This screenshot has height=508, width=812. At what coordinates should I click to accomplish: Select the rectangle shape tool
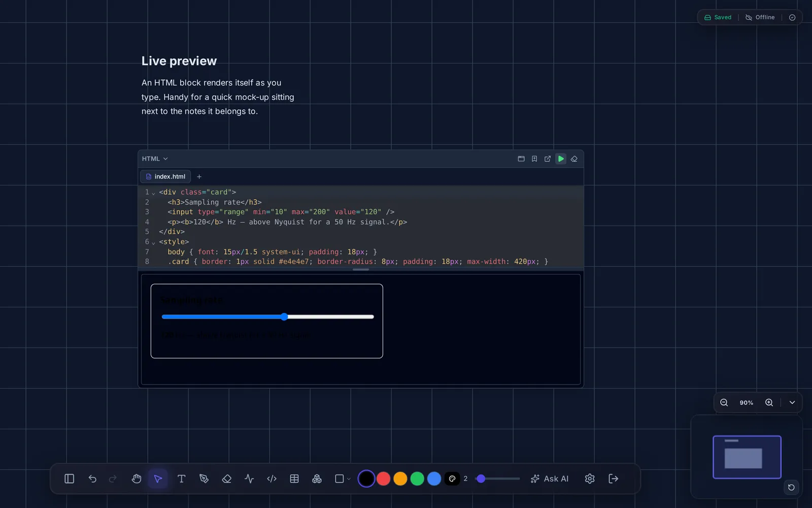click(x=340, y=479)
